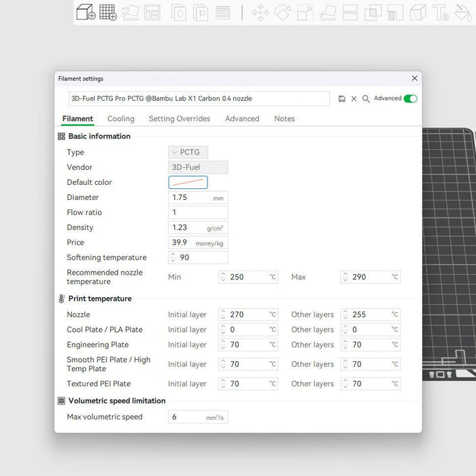Image resolution: width=476 pixels, height=476 pixels.
Task: Open the Notes tab
Action: pyautogui.click(x=284, y=119)
